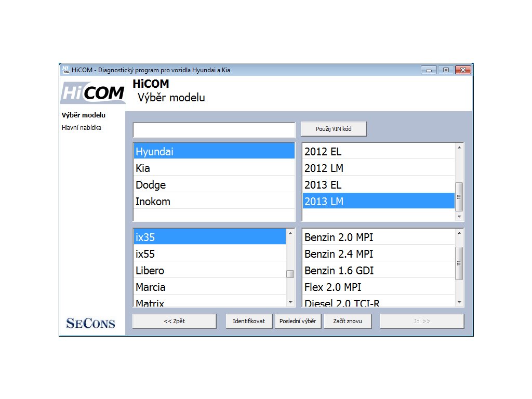Choose model year 2012 EL
This screenshot has width=532, height=399.
coord(379,151)
